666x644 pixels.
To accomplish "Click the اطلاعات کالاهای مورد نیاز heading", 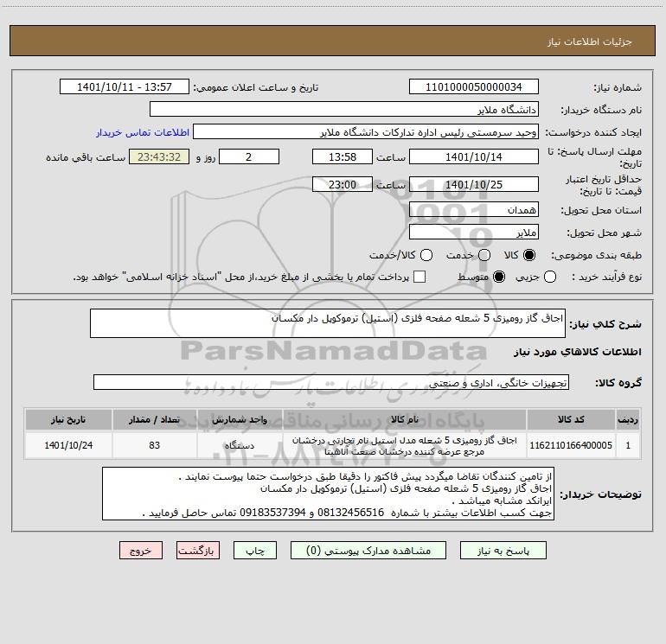I will (x=578, y=352).
